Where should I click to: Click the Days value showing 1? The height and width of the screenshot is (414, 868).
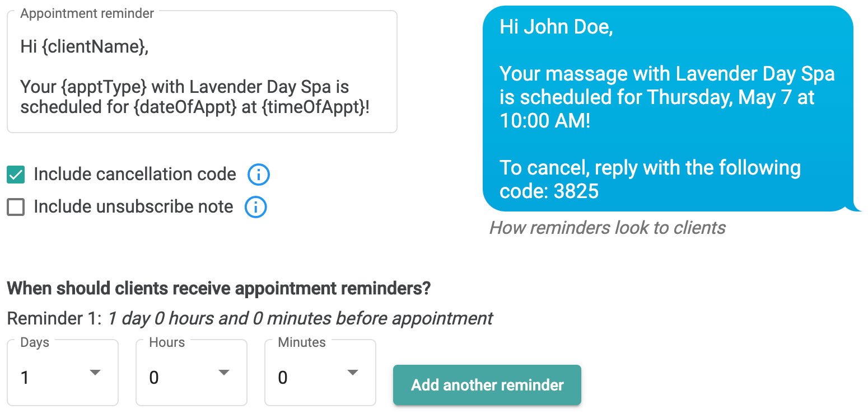tap(25, 378)
